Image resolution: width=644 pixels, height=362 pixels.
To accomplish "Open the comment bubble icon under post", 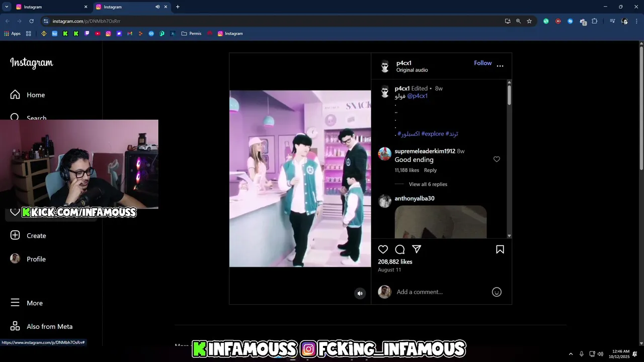I will point(400,249).
